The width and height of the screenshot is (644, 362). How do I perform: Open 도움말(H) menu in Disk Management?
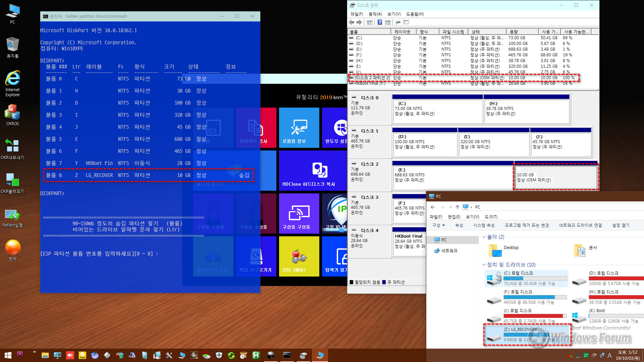pos(415,14)
